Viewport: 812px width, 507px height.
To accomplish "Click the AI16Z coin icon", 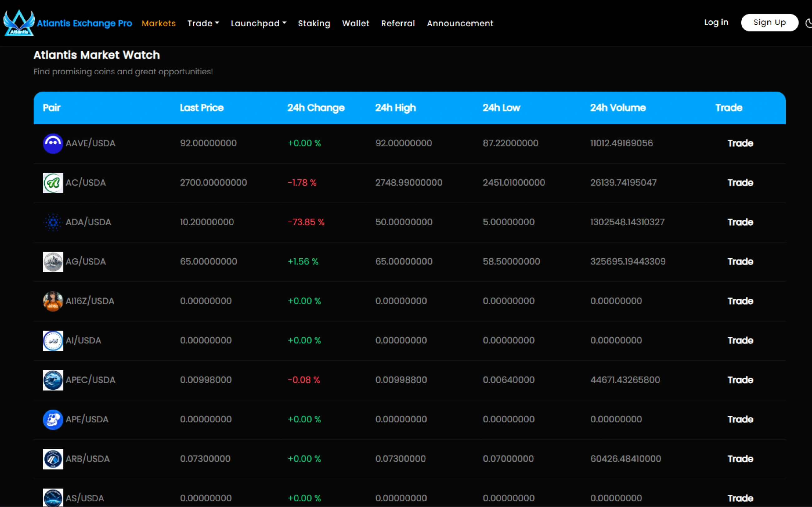I will [x=53, y=302].
